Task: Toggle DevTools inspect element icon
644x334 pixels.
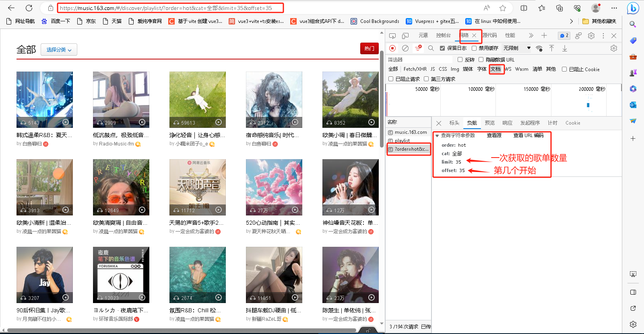Action: [392, 35]
